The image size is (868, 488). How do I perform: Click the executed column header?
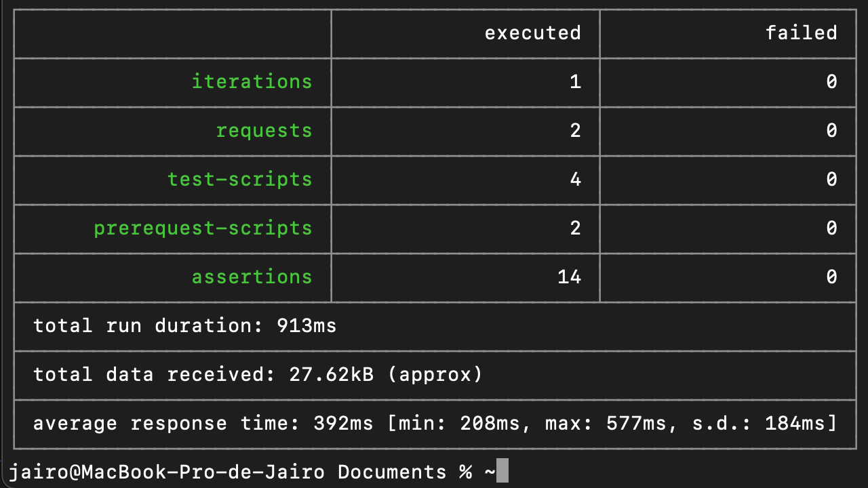point(532,33)
